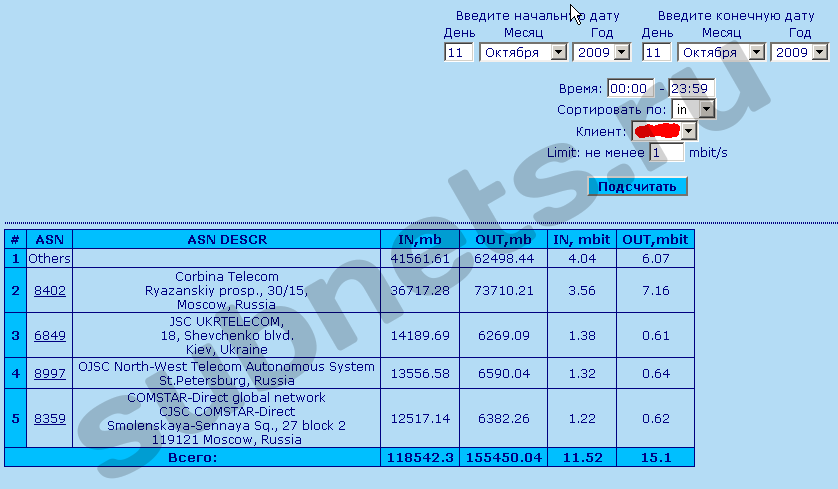The width and height of the screenshot is (838, 489).
Task: Follow the ASN 8997 link
Action: click(x=49, y=373)
